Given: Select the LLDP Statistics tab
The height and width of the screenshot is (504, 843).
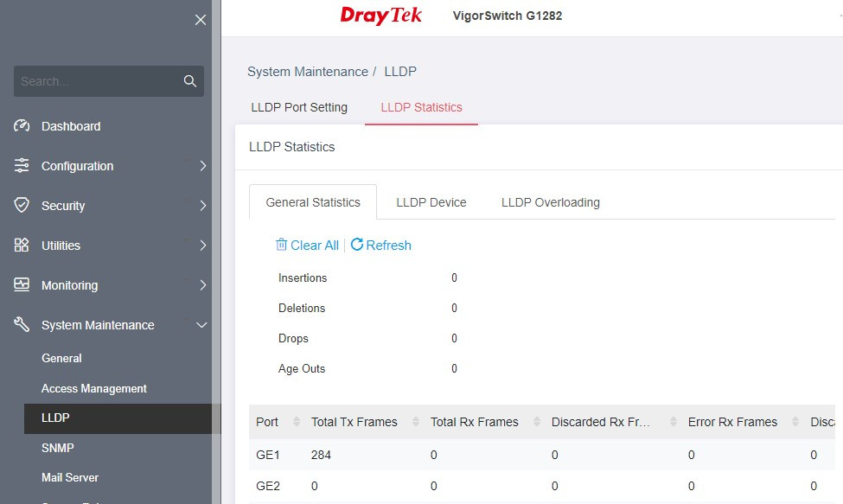Looking at the screenshot, I should click(422, 107).
